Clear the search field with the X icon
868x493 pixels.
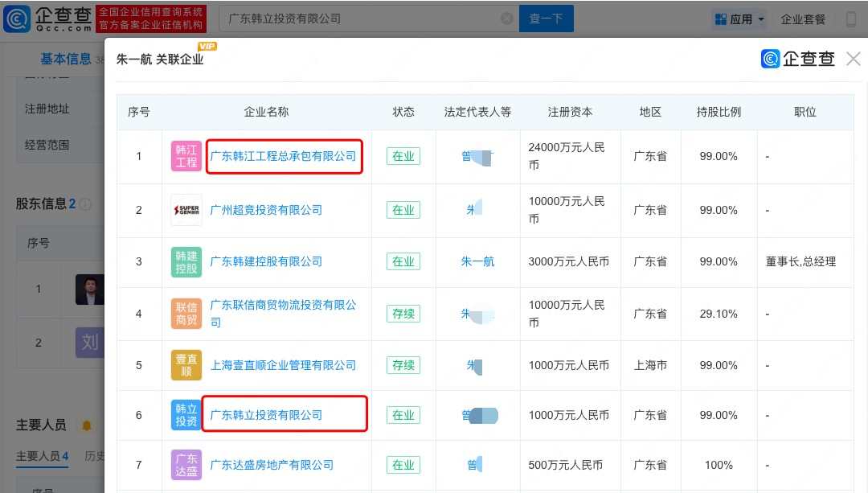506,18
